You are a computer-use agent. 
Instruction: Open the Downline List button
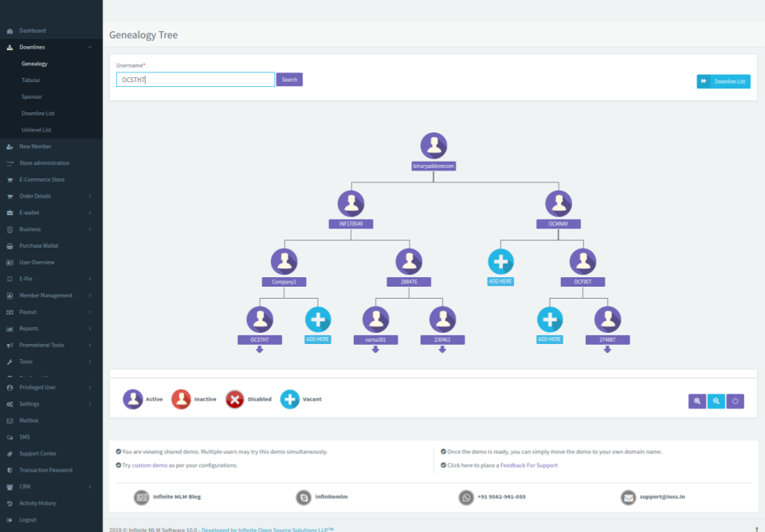click(x=724, y=81)
